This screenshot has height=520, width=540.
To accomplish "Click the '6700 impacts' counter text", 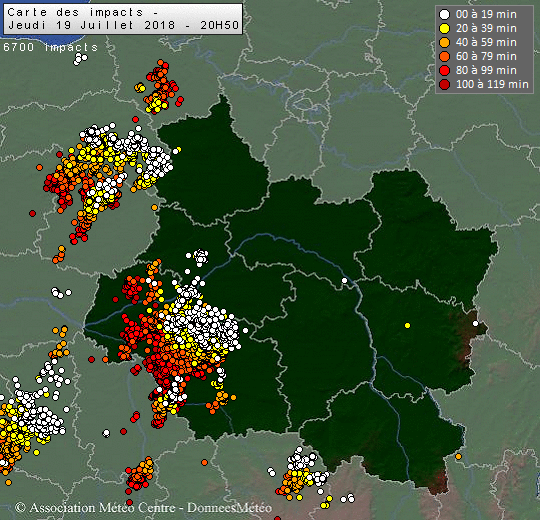I will pyautogui.click(x=50, y=47).
